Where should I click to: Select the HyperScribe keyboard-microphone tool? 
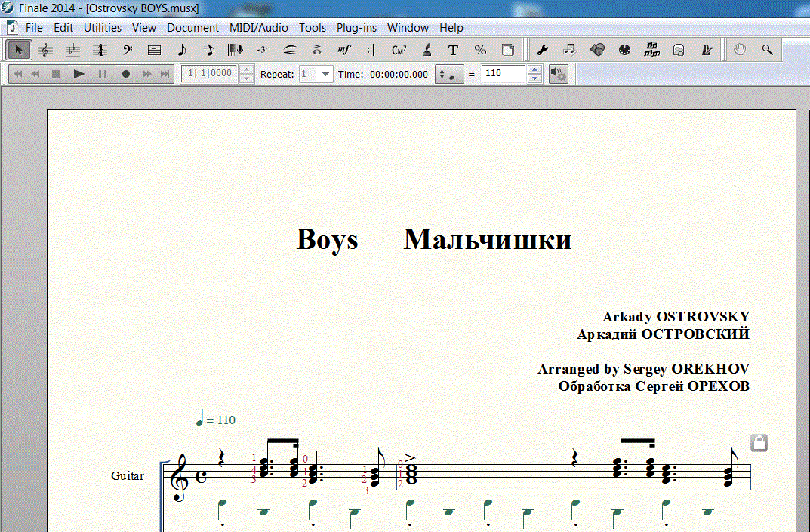(x=236, y=50)
